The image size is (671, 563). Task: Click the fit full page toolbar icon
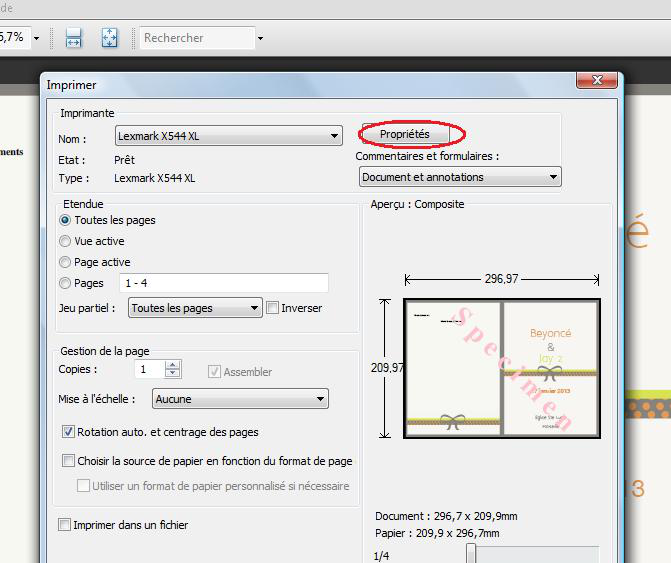click(x=109, y=38)
